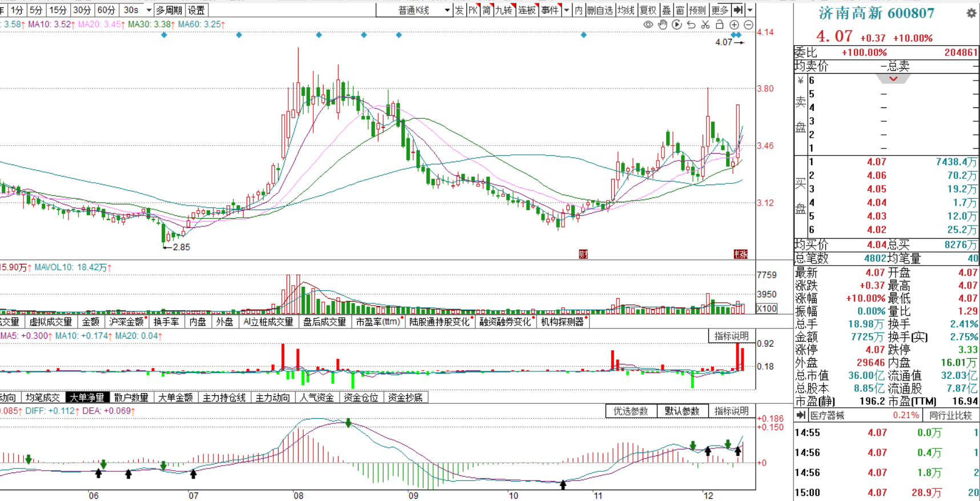The height and width of the screenshot is (501, 980).
Task: Undo with the curved arrow icon
Action: point(691,25)
